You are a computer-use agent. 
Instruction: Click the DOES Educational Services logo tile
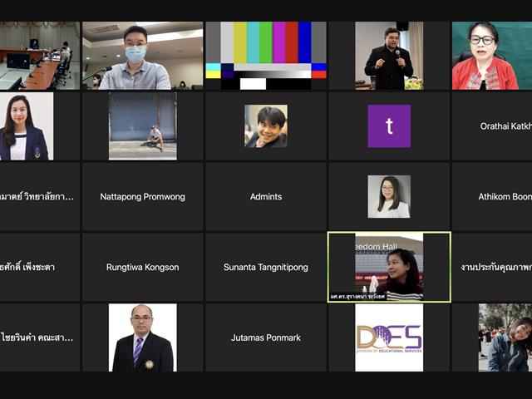pos(389,337)
